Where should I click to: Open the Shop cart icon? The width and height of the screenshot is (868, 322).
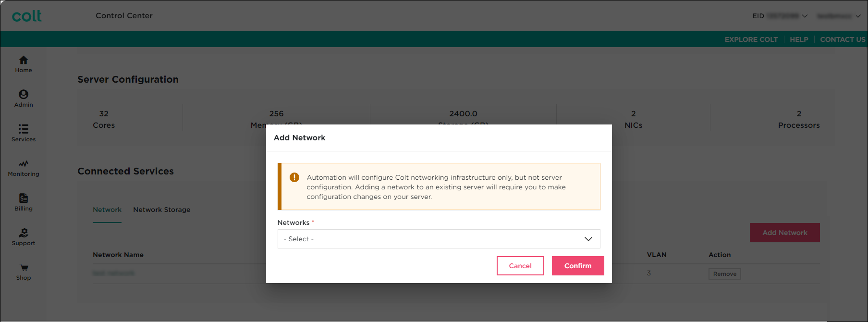pyautogui.click(x=24, y=268)
